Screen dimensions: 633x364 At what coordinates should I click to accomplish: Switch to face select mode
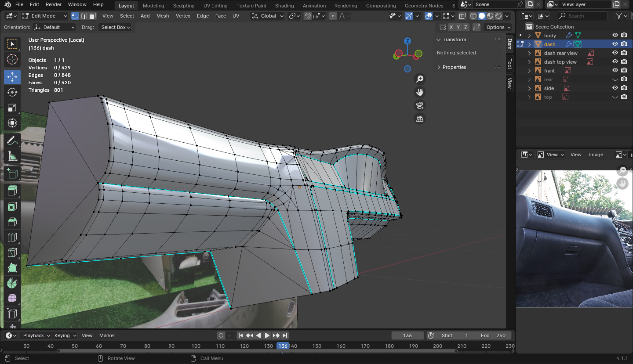coord(92,16)
